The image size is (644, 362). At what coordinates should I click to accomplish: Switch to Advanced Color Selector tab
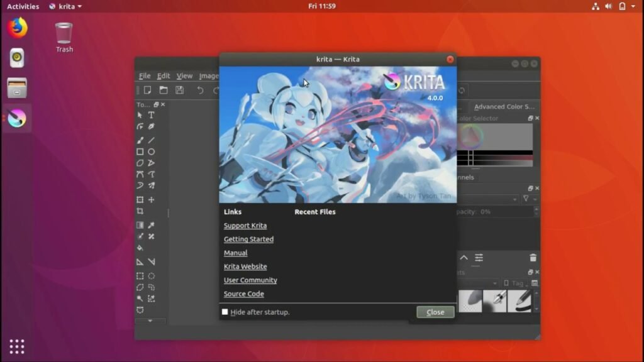[504, 107]
